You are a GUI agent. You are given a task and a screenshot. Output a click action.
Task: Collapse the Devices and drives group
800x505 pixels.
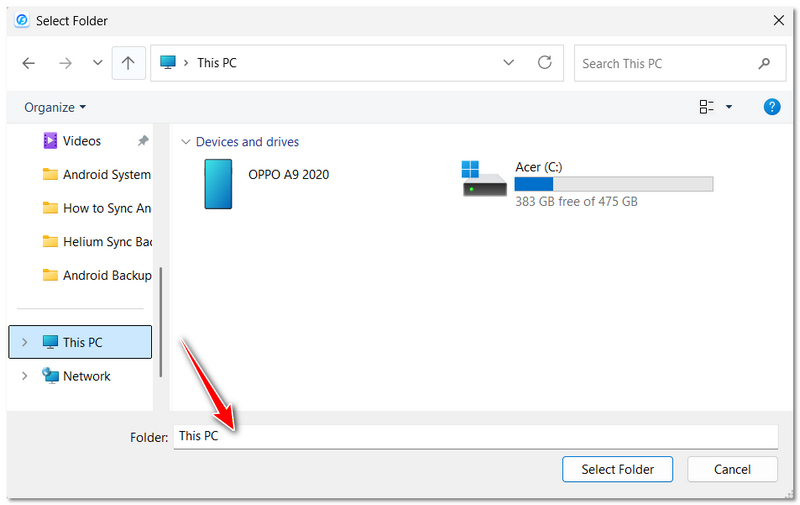[x=186, y=142]
